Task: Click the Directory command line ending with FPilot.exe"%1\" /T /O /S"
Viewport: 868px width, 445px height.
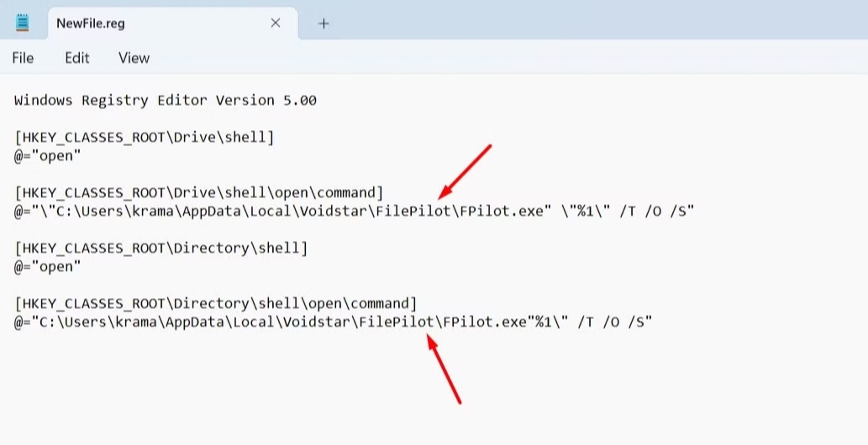Action: point(334,322)
